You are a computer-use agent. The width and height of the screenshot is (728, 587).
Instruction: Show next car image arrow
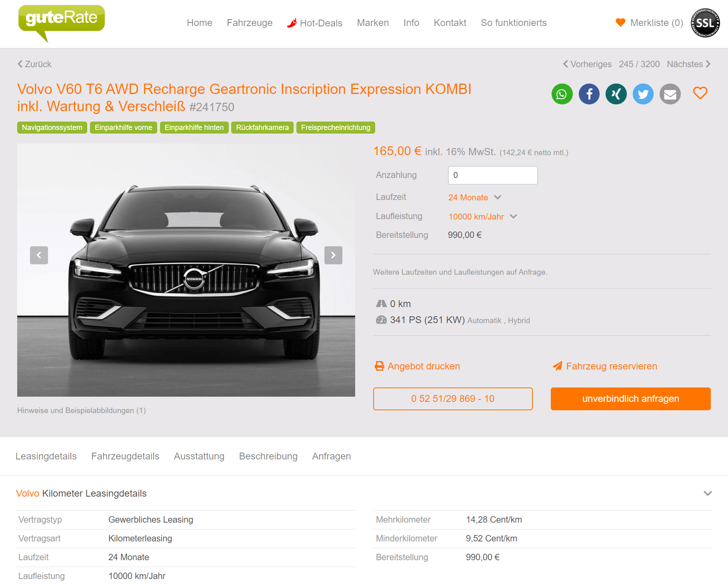(x=333, y=255)
